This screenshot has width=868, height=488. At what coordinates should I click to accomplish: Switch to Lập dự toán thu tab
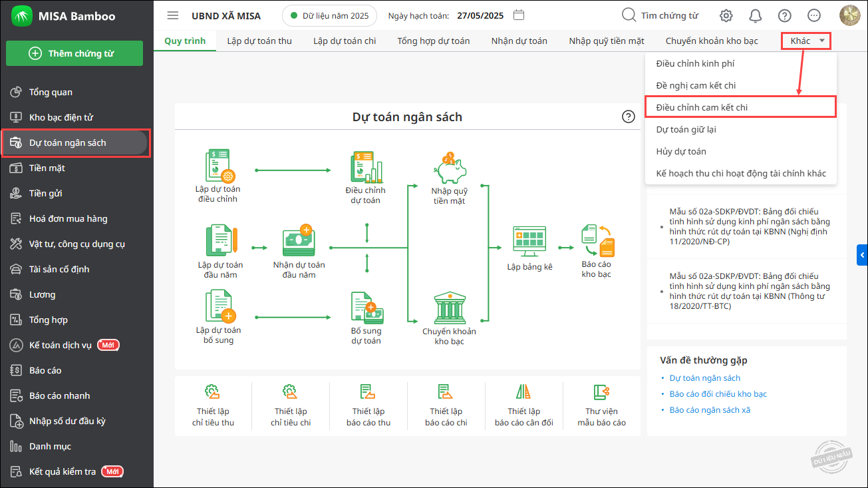pyautogui.click(x=259, y=41)
